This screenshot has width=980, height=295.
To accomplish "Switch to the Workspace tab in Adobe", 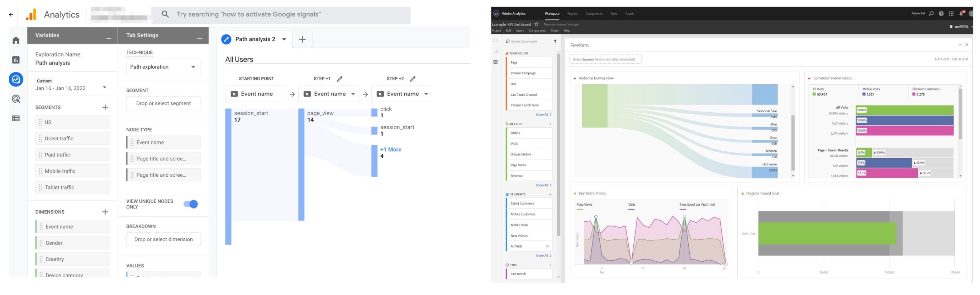I will coord(552,14).
